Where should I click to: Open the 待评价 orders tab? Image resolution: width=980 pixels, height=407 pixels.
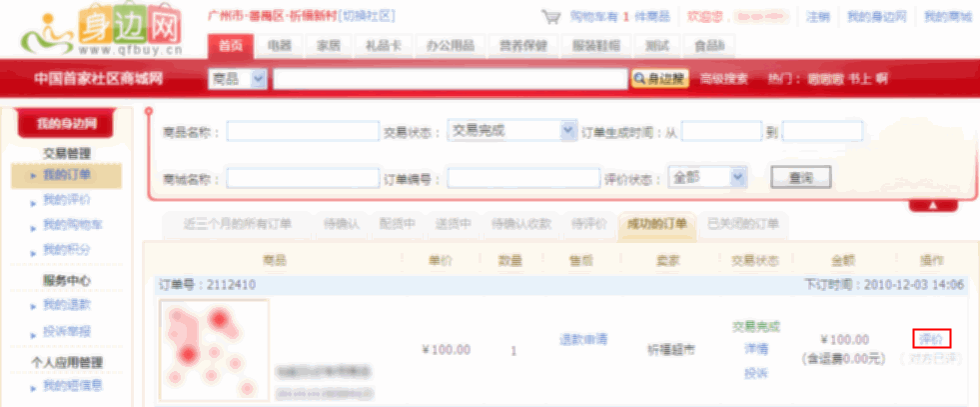pos(588,223)
